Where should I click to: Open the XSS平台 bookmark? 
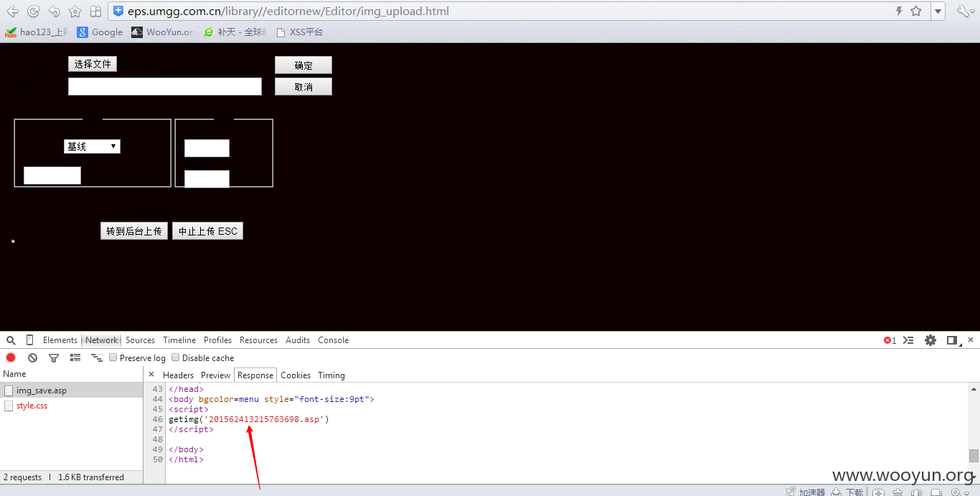tap(300, 32)
